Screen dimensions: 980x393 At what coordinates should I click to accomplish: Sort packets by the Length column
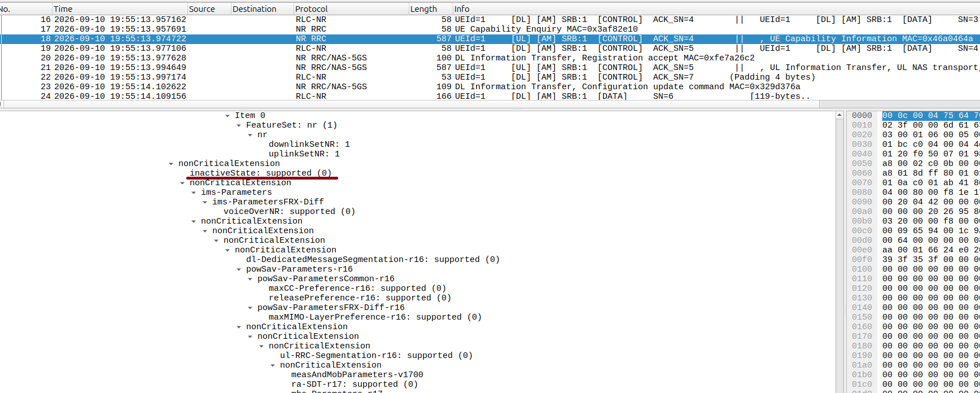(431, 9)
